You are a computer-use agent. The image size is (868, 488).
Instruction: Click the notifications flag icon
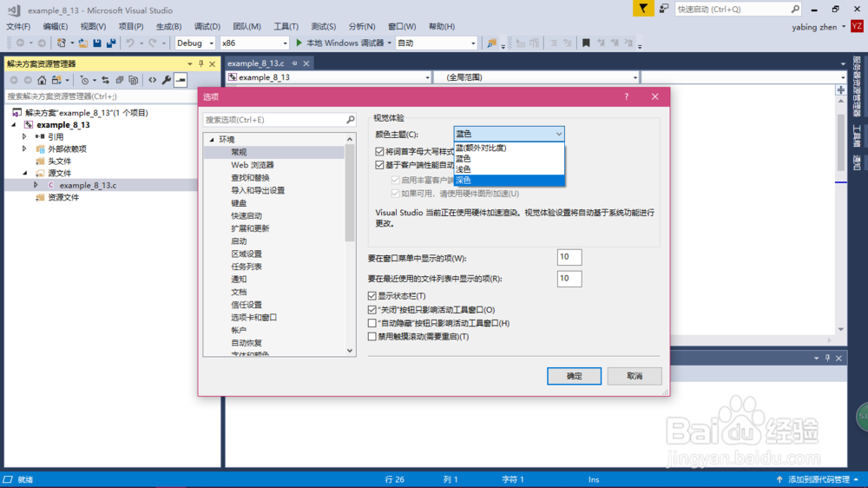pos(643,9)
